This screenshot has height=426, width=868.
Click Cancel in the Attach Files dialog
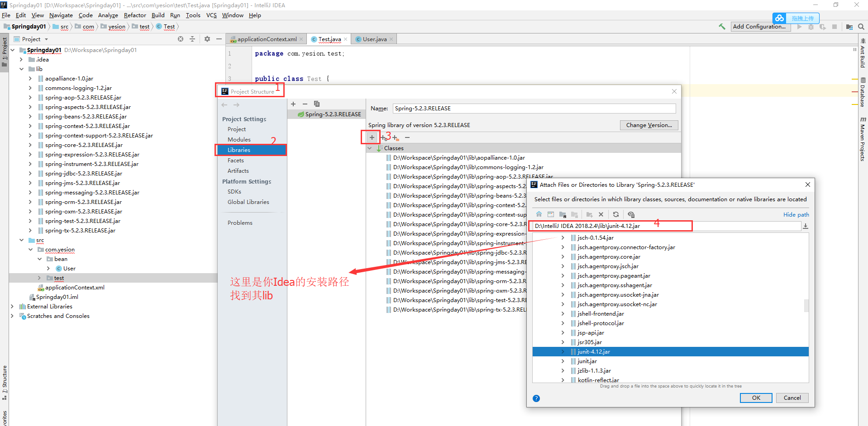[x=792, y=398]
